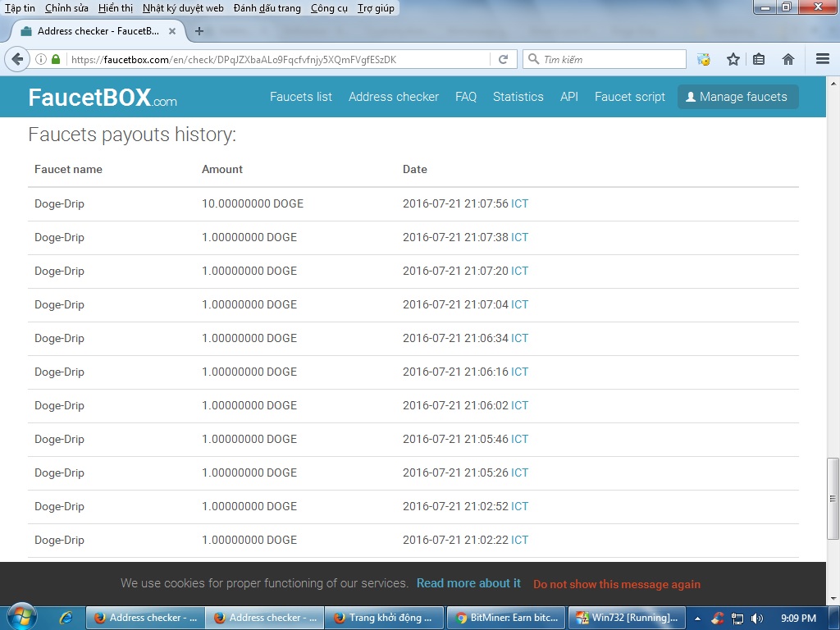Open the Công cụ menu
Screen dimensions: 840x630
(329, 8)
